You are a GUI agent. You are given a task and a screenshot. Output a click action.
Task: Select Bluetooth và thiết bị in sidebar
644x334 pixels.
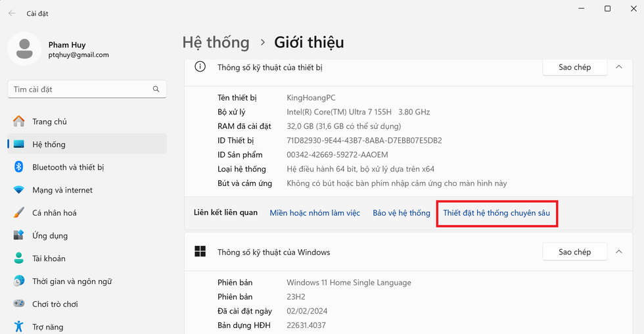tap(68, 168)
